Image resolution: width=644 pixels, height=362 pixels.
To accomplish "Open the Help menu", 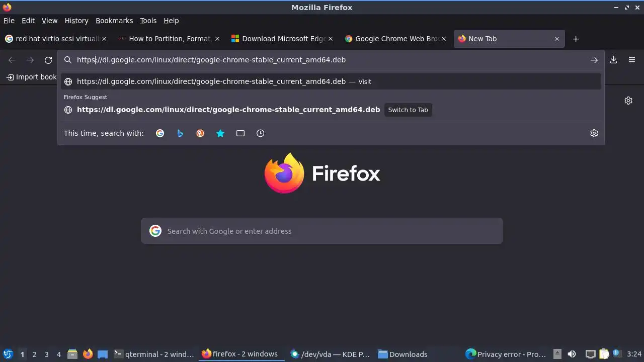I will tap(171, 21).
